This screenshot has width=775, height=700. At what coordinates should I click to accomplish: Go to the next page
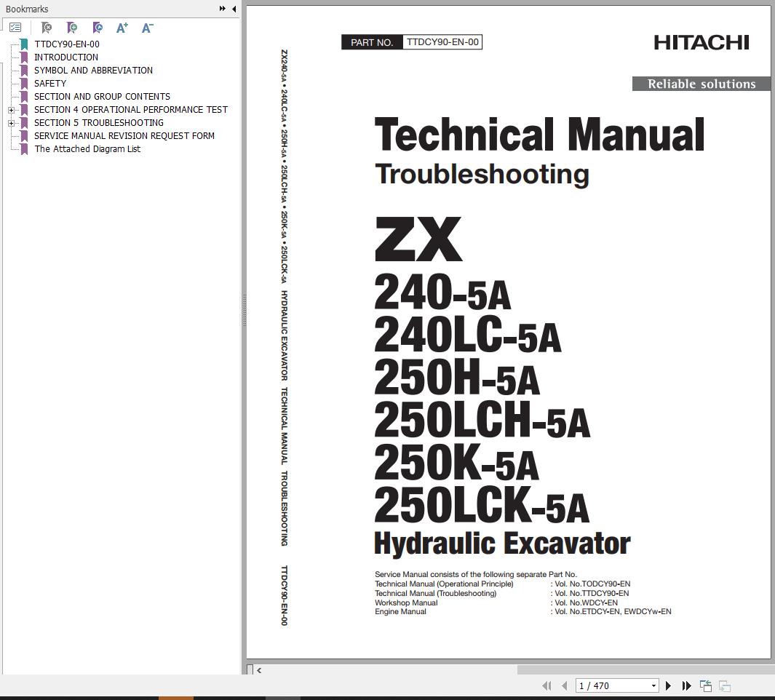pyautogui.click(x=668, y=685)
